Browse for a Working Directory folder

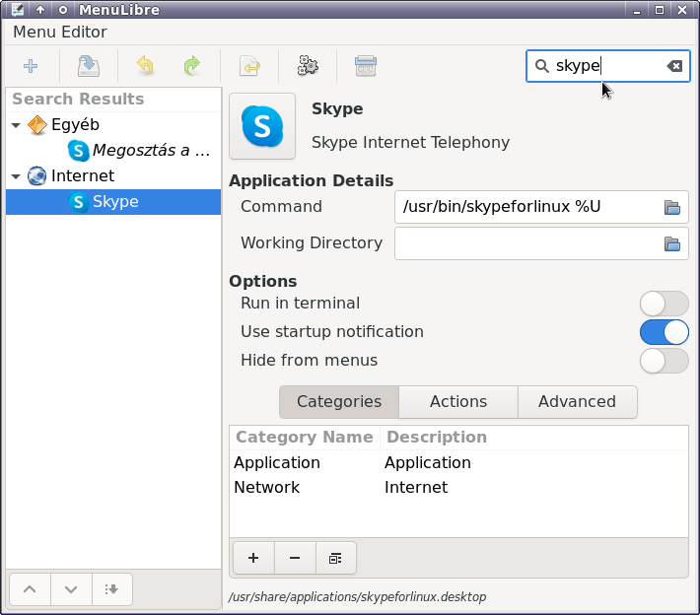click(671, 243)
